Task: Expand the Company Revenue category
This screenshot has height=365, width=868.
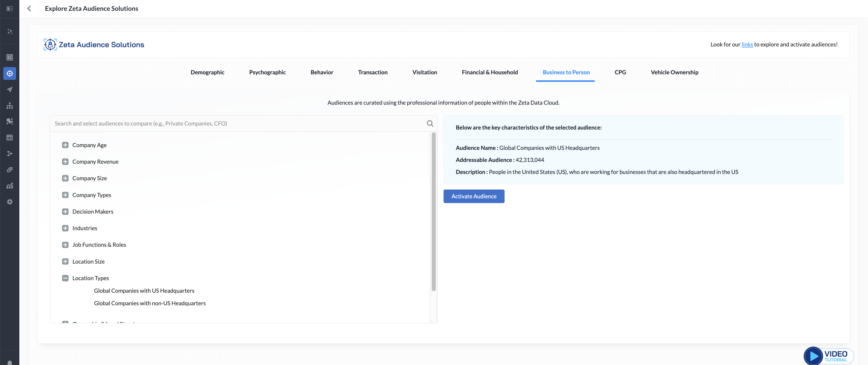Action: [65, 162]
